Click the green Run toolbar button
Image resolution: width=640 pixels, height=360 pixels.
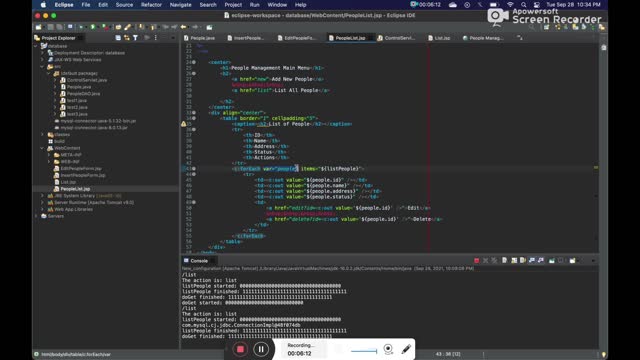(x=93, y=27)
